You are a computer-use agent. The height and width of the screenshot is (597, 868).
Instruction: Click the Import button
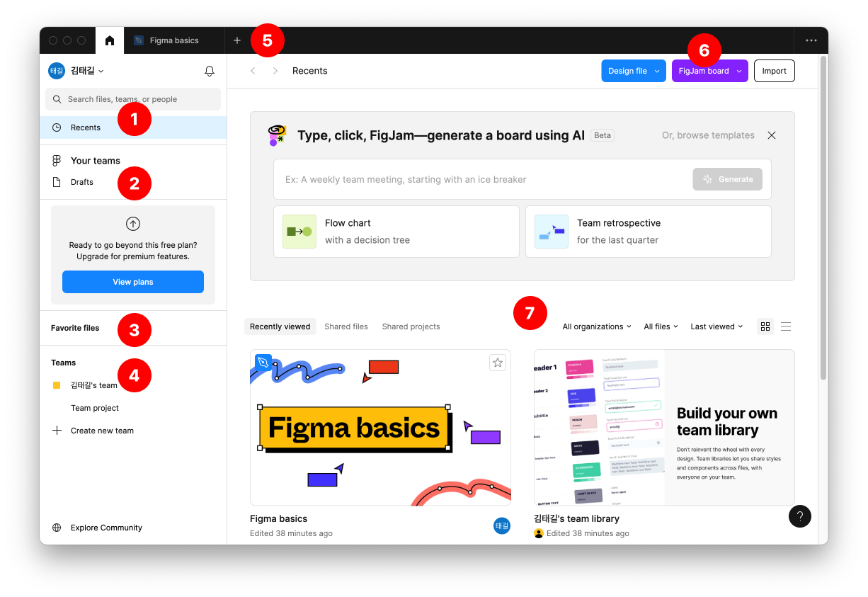click(x=774, y=71)
